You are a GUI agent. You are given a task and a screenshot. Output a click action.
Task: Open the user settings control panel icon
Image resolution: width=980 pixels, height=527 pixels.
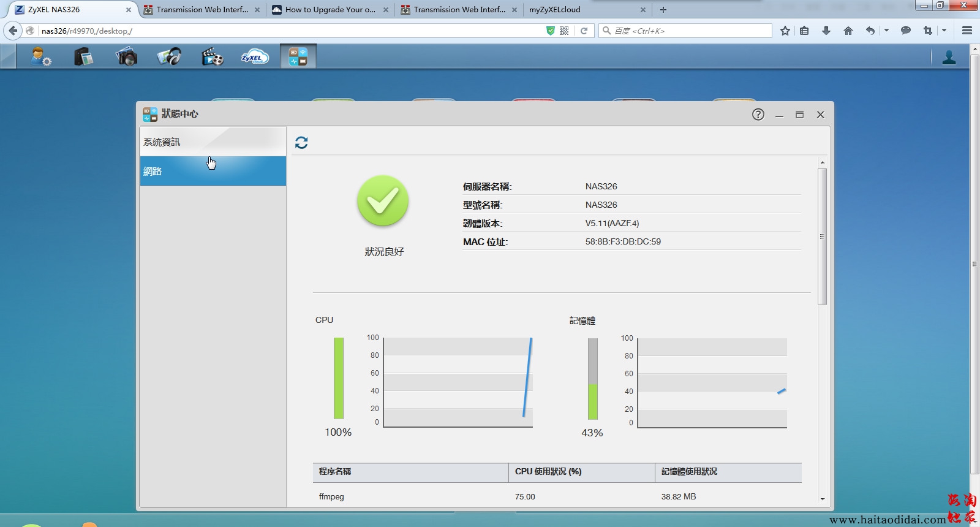pos(41,57)
